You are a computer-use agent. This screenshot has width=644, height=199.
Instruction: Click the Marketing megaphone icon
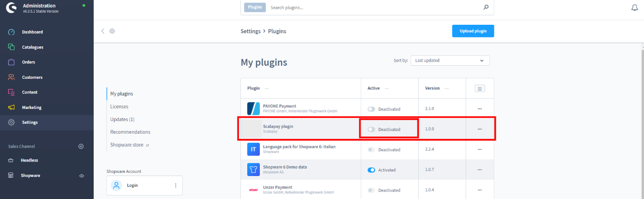pos(12,107)
